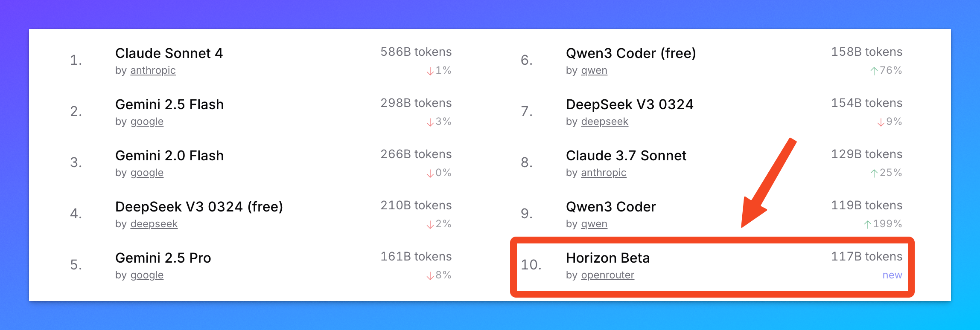Click 586B tokens next to Claude Sonnet 4

coord(415,52)
